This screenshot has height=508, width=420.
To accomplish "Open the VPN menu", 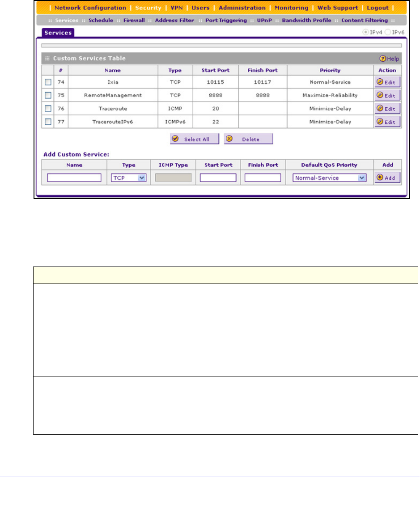I will pyautogui.click(x=177, y=8).
